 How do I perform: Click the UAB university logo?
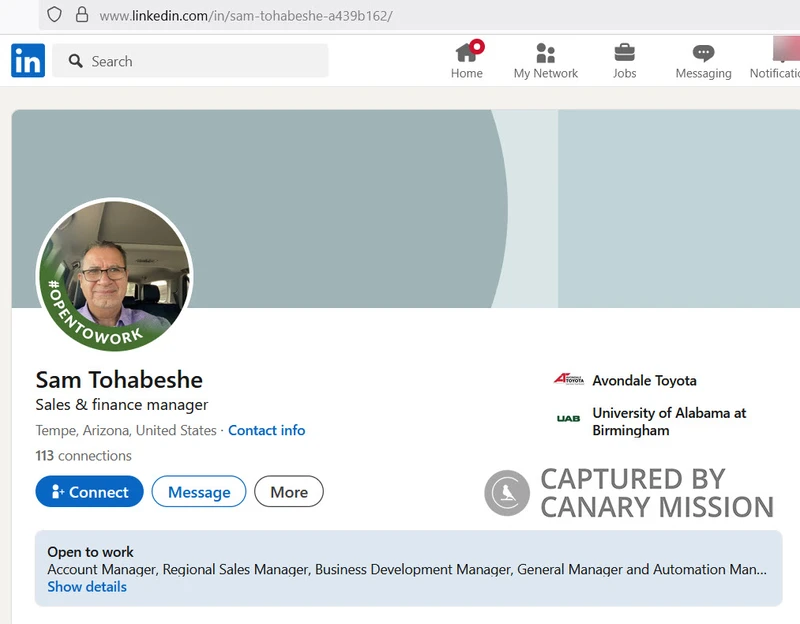(568, 418)
